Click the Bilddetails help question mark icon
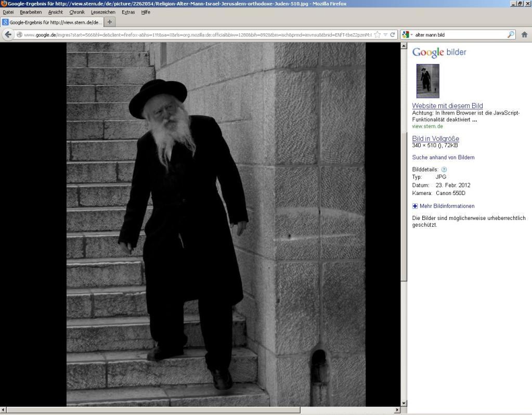Image resolution: width=532 pixels, height=415 pixels. [444, 170]
